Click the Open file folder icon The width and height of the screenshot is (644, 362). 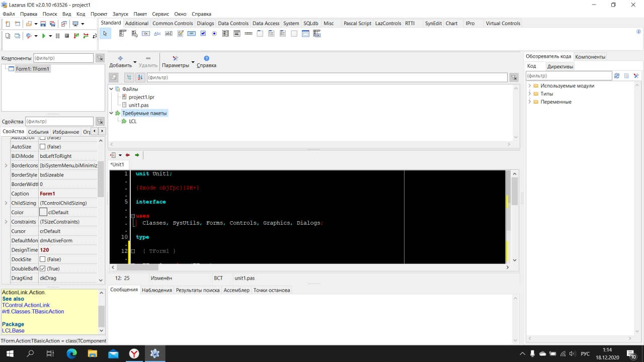(29, 24)
